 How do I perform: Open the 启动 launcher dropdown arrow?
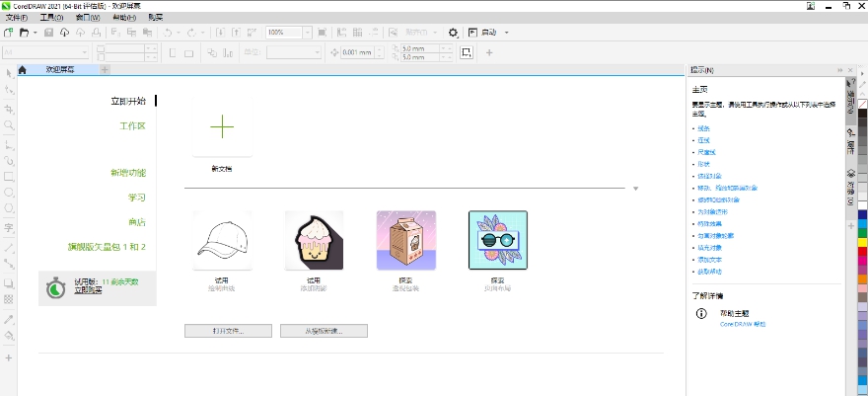pyautogui.click(x=506, y=33)
